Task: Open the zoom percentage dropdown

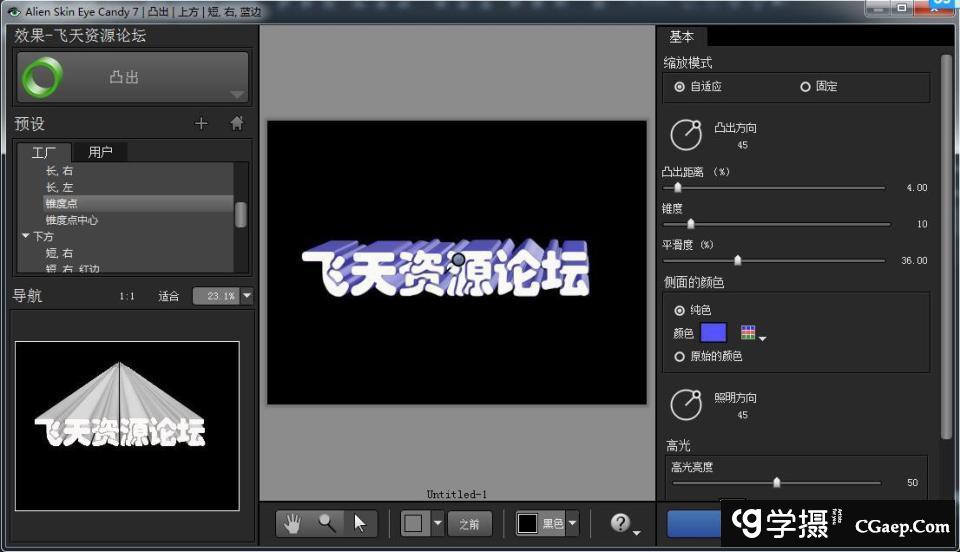Action: pyautogui.click(x=247, y=296)
